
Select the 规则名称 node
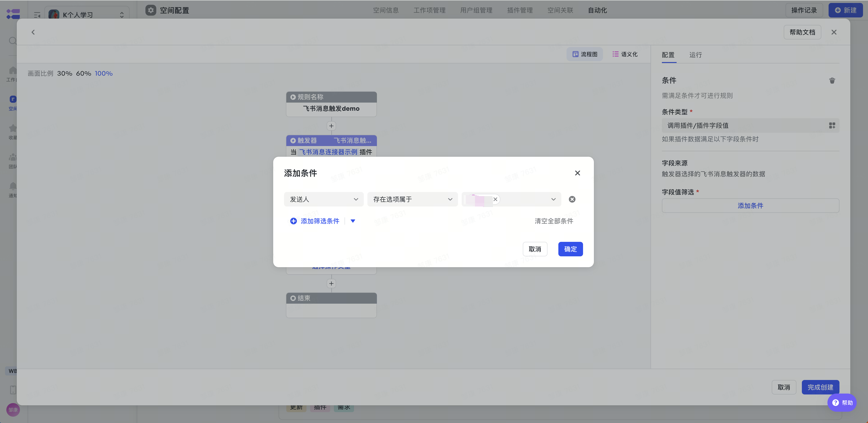point(331,104)
